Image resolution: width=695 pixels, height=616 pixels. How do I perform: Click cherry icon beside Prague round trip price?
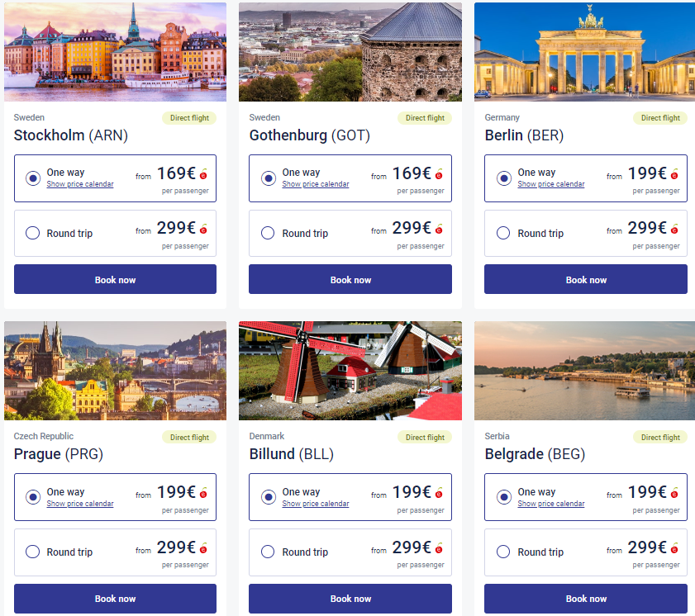[203, 548]
